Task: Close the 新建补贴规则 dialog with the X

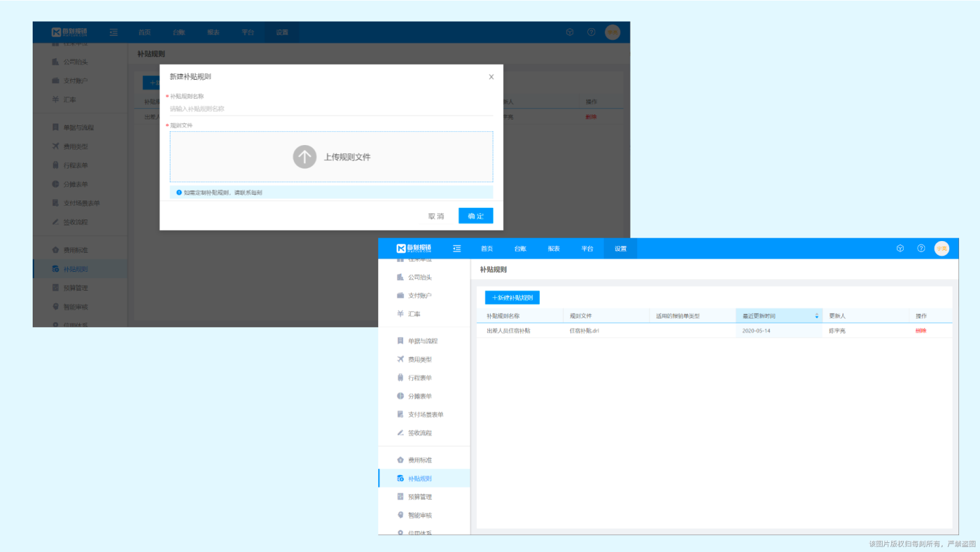Action: (491, 77)
